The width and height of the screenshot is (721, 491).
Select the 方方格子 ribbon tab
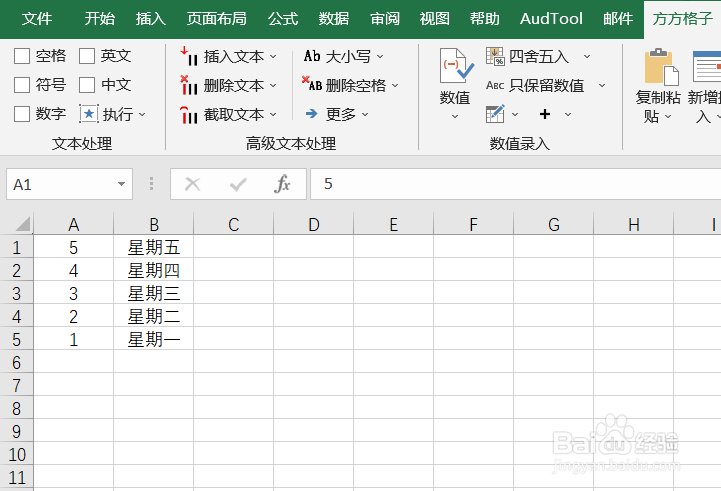[x=682, y=19]
